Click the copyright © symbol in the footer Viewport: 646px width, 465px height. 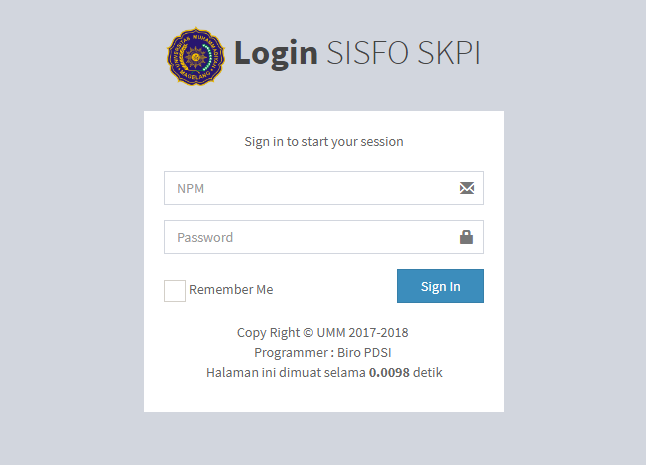pos(308,332)
